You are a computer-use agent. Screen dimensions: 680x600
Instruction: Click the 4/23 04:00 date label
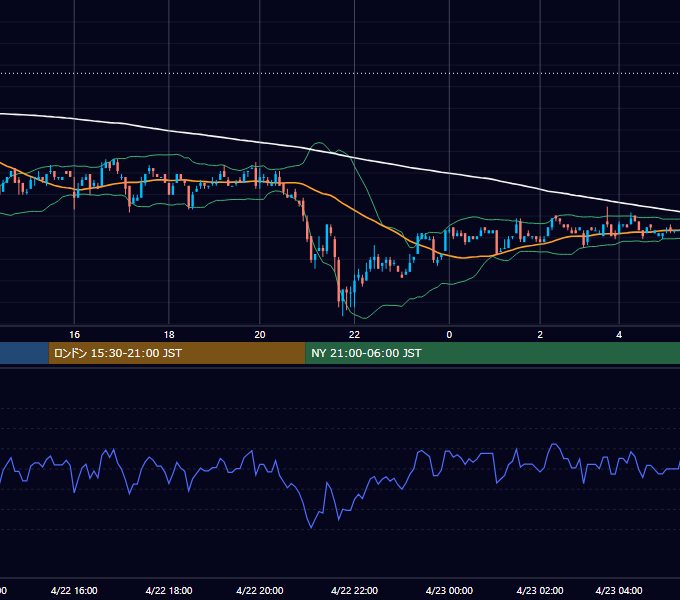tap(619, 590)
